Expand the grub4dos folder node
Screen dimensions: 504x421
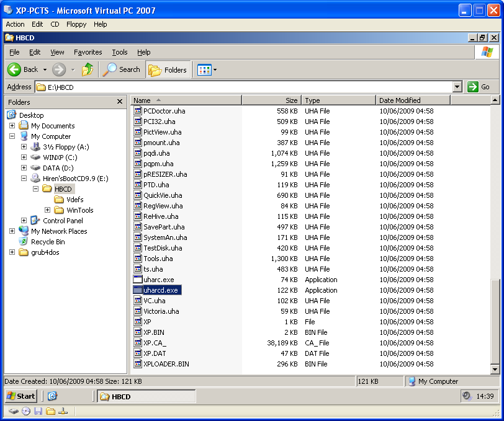pyautogui.click(x=12, y=252)
